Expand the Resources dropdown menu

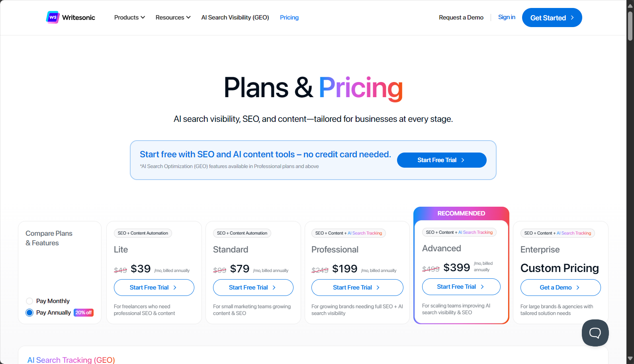coord(173,18)
